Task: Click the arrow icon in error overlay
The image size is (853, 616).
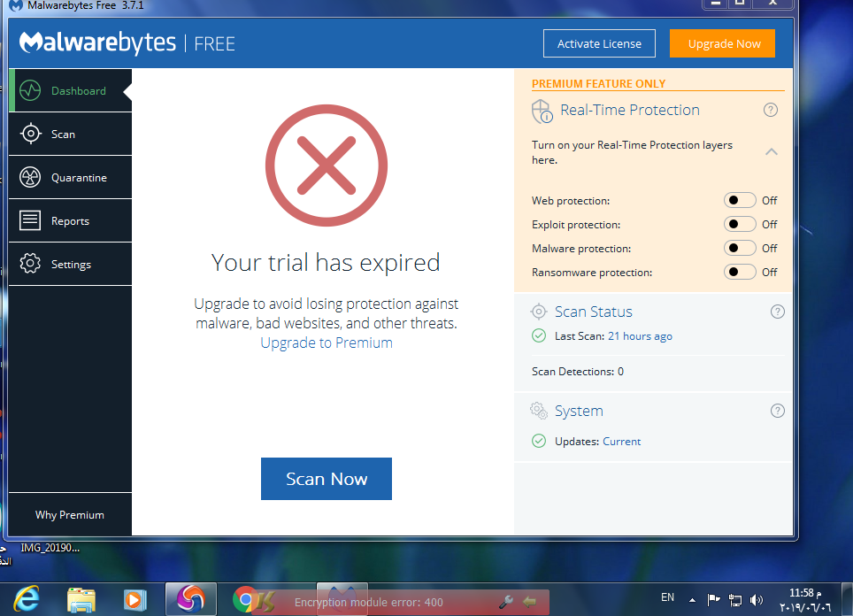Action: (529, 601)
